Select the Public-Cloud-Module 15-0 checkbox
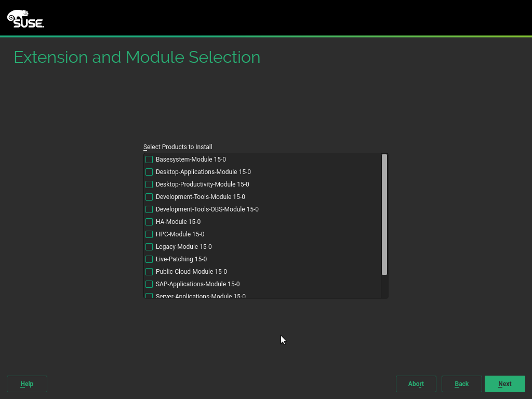 click(149, 272)
